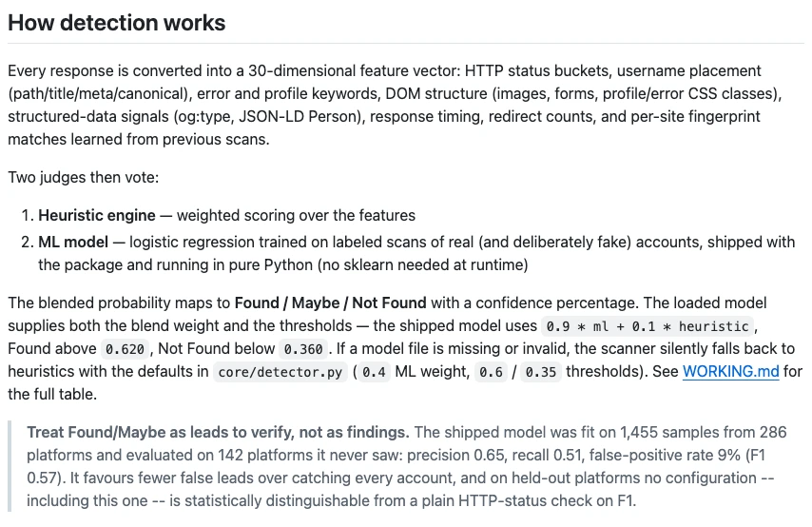
Task: Select the 0.360 Not Found threshold code
Action: [303, 349]
